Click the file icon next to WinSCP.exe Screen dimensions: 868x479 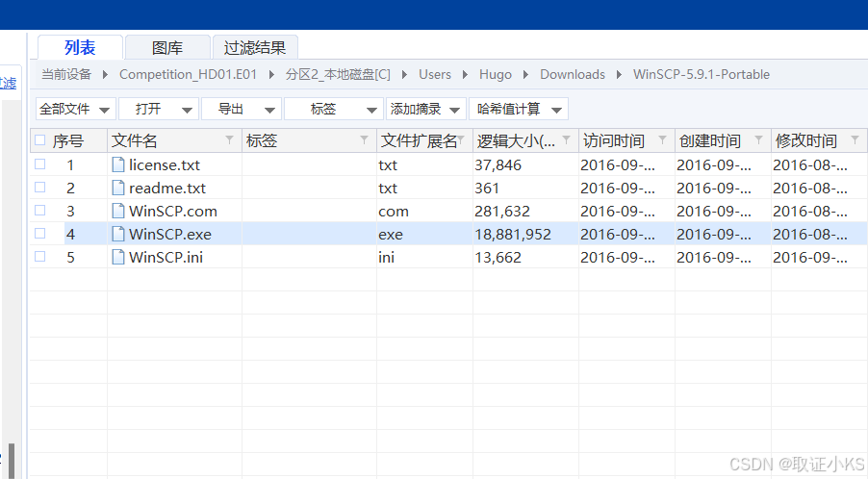click(x=118, y=234)
